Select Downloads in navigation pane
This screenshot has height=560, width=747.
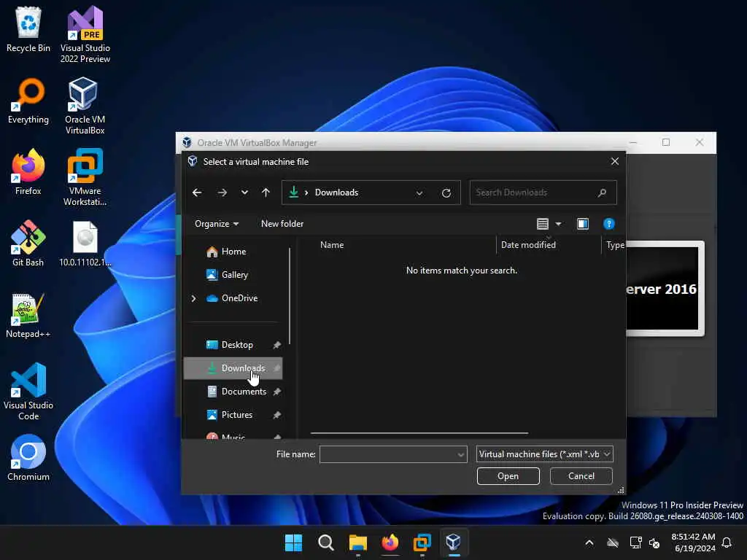point(233,368)
